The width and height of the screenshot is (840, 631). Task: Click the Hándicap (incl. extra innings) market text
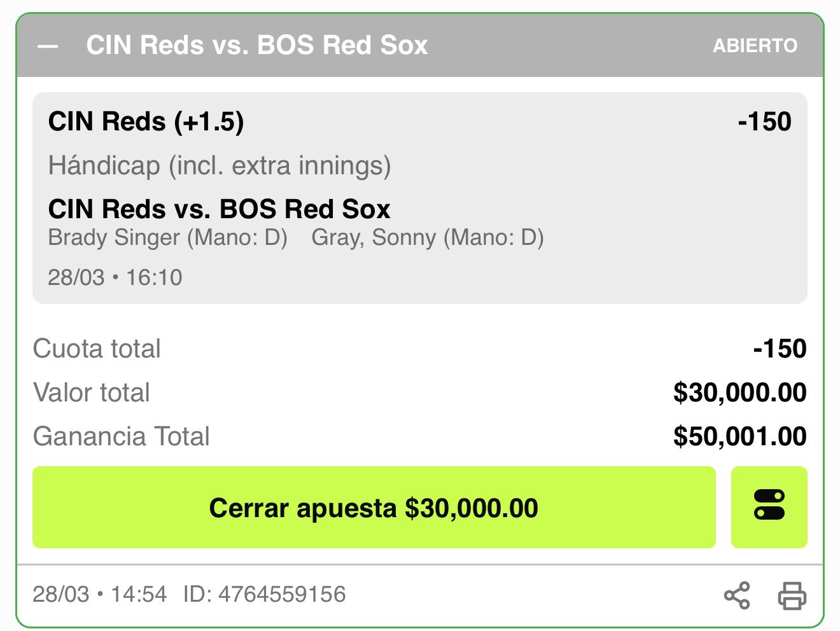point(220,165)
